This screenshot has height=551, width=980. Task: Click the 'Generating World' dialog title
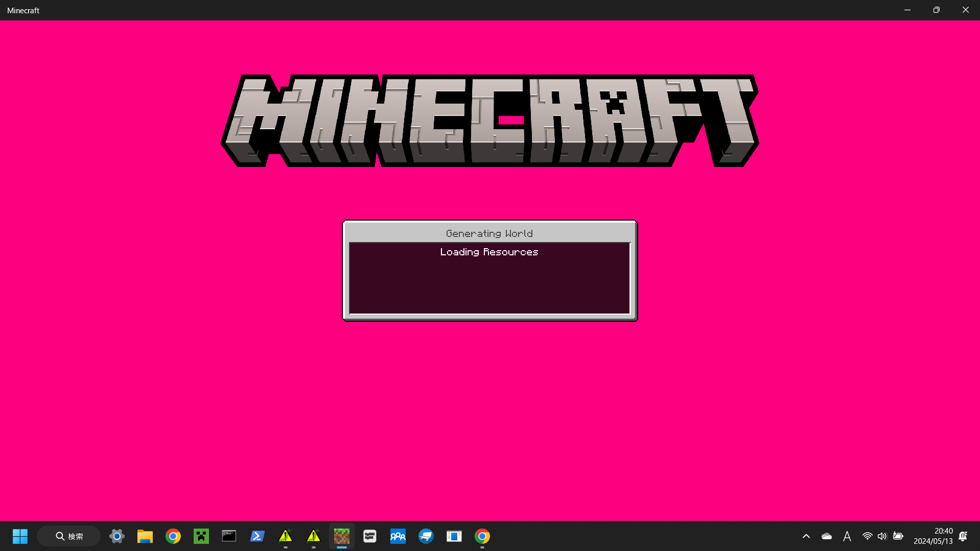coord(489,233)
